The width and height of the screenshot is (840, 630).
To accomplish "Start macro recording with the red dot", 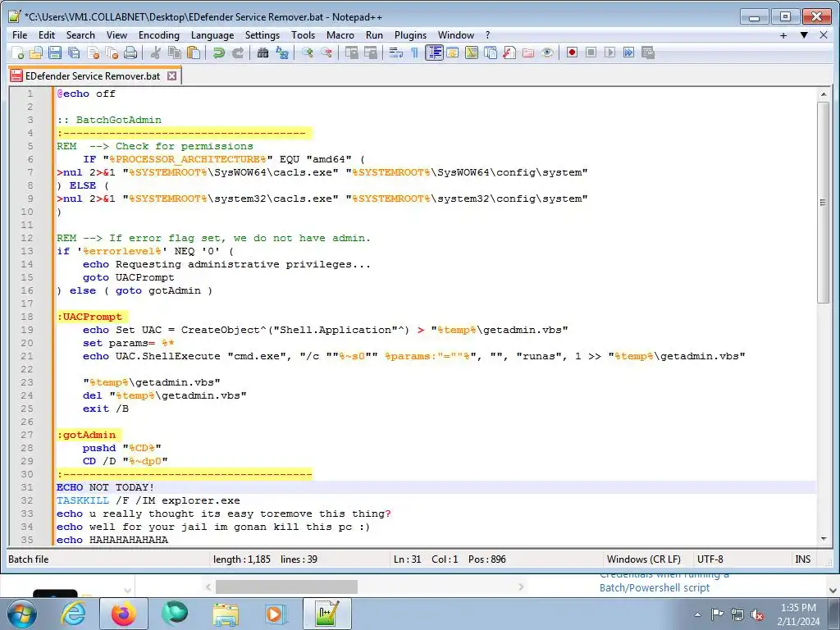I will [x=572, y=52].
